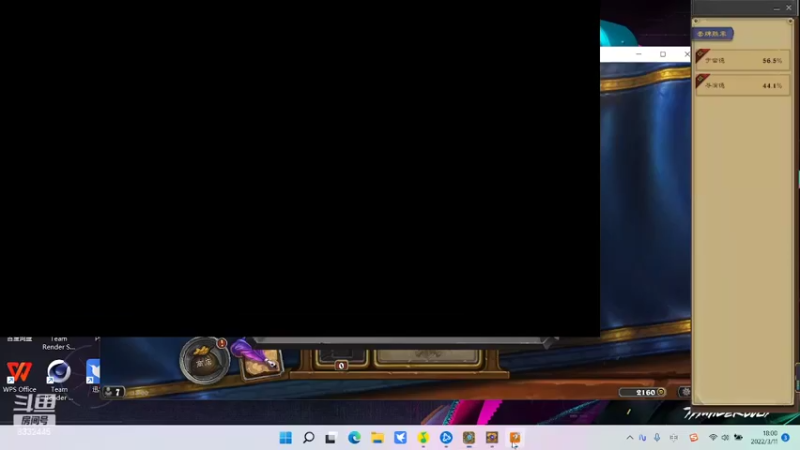Open the yellow-green music app on taskbar
800x450 pixels.
tap(423, 438)
